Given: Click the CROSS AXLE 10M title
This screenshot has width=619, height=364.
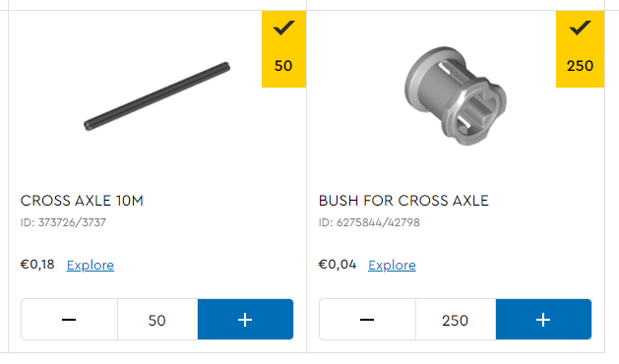Looking at the screenshot, I should [x=82, y=201].
